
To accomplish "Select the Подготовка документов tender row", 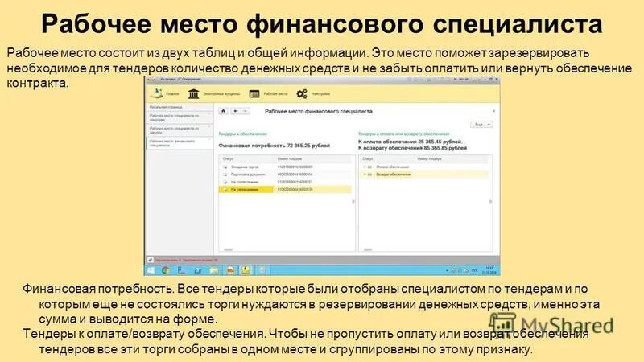I will pos(286,175).
